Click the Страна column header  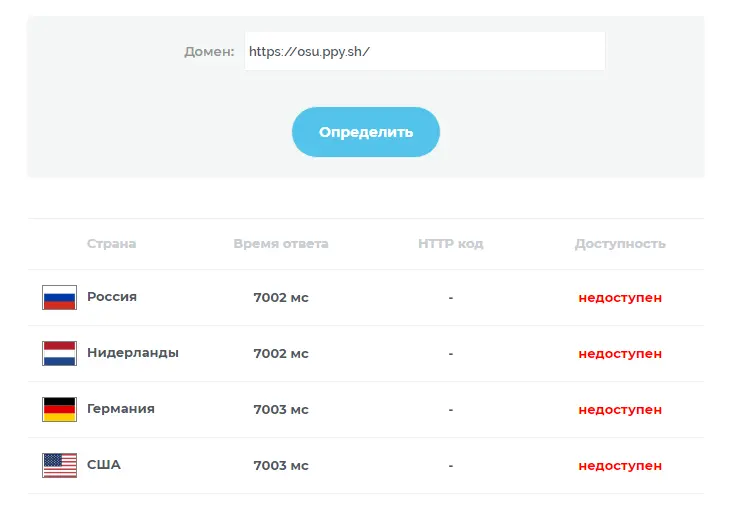(x=112, y=244)
